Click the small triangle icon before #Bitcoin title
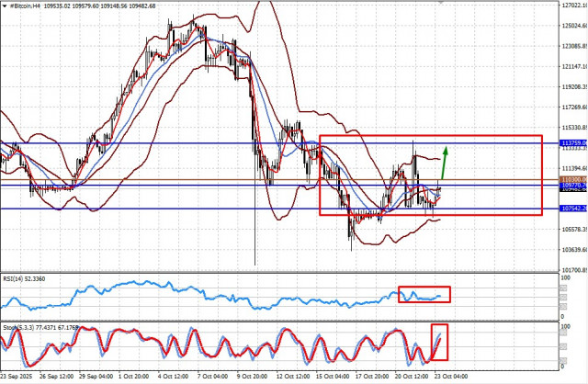 click(4, 6)
